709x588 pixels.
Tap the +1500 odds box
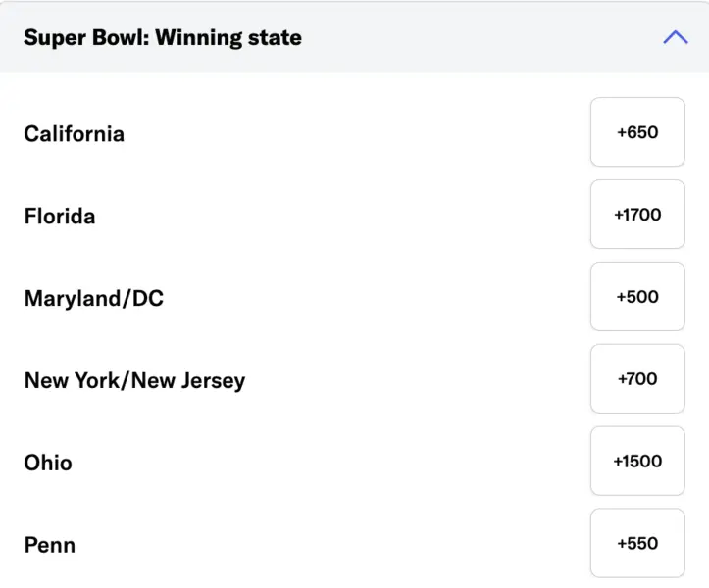pos(637,462)
